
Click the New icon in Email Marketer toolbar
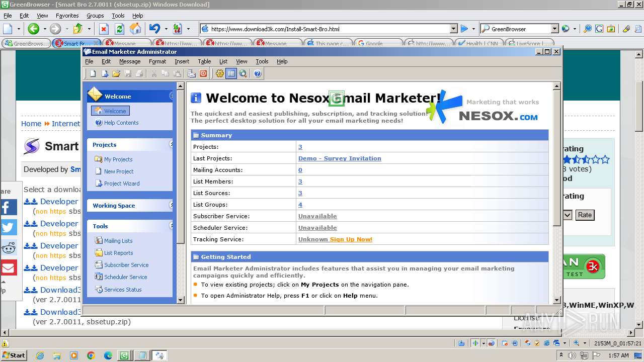(93, 73)
